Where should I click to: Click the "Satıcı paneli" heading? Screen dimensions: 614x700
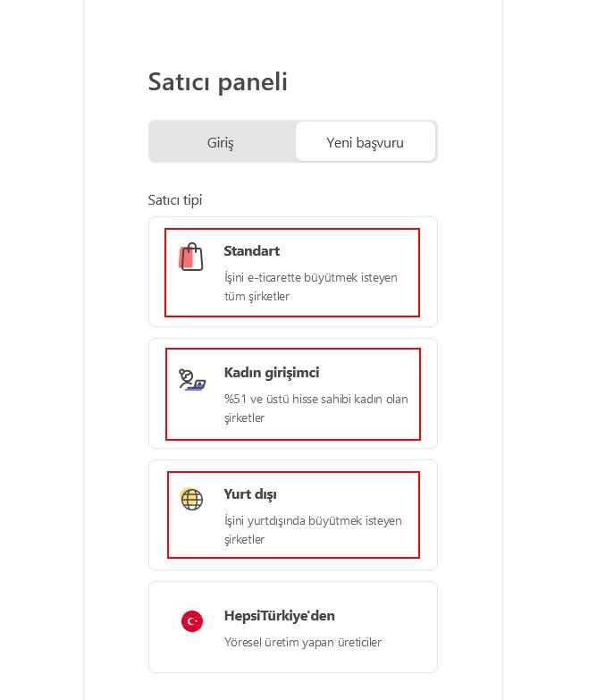pyautogui.click(x=217, y=82)
